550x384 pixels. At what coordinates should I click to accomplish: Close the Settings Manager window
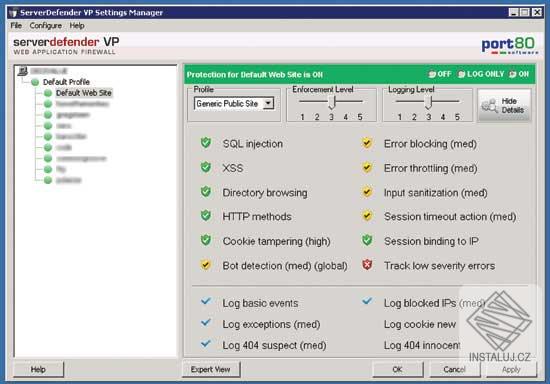click(x=537, y=13)
